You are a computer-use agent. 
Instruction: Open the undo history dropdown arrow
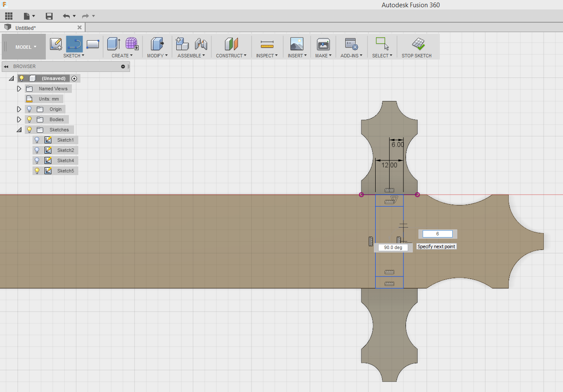click(x=74, y=16)
